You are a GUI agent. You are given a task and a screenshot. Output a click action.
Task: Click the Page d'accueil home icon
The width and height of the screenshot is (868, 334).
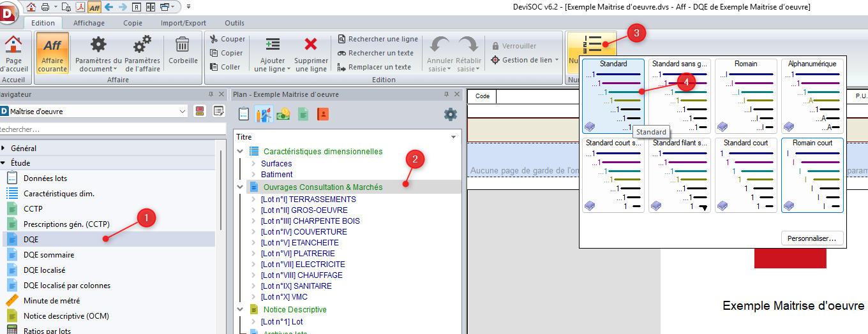(13, 46)
